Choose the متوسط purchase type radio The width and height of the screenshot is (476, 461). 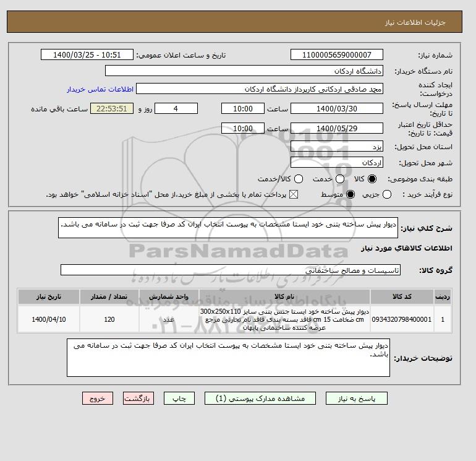click(351, 194)
